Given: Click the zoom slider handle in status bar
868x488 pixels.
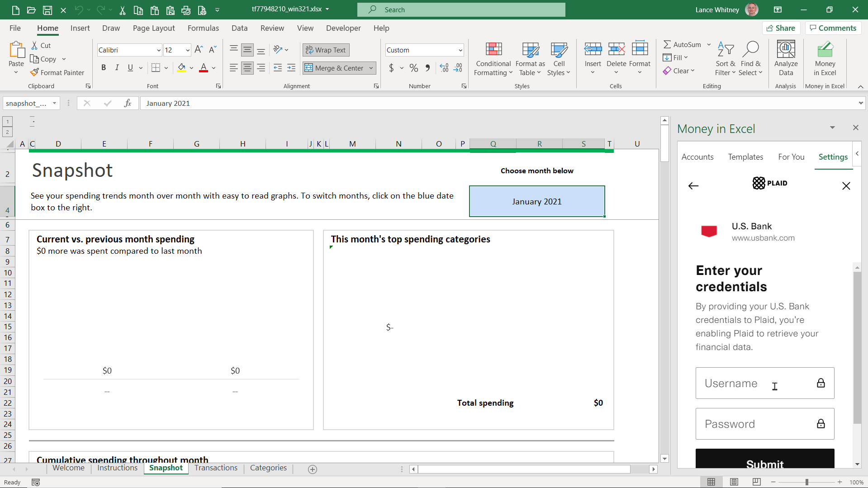Looking at the screenshot, I should (806, 482).
